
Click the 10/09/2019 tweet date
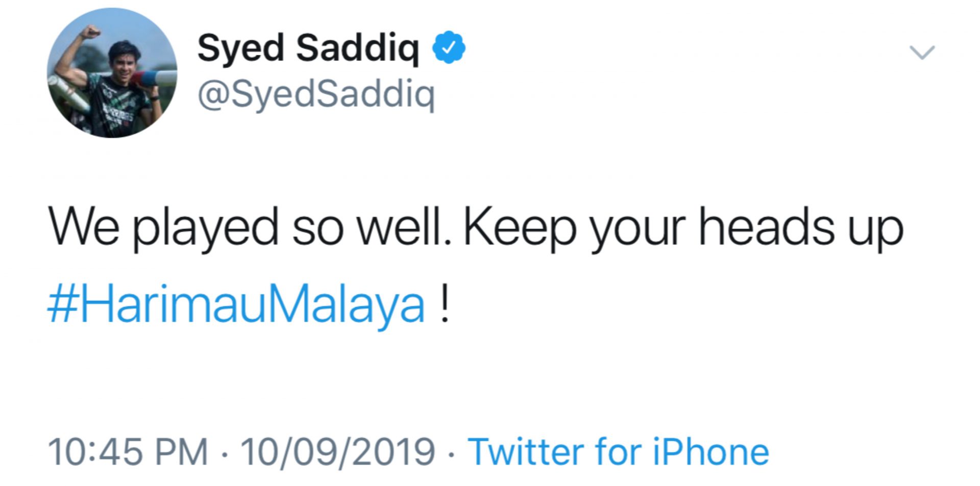338,452
